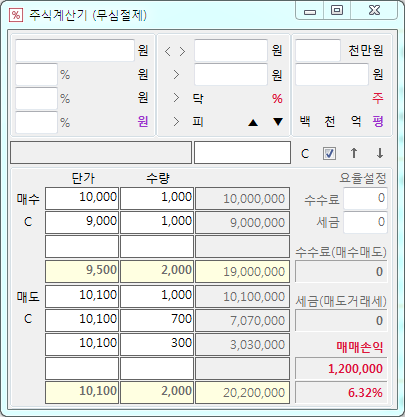Close the 주식계산기 window

click(374, 11)
